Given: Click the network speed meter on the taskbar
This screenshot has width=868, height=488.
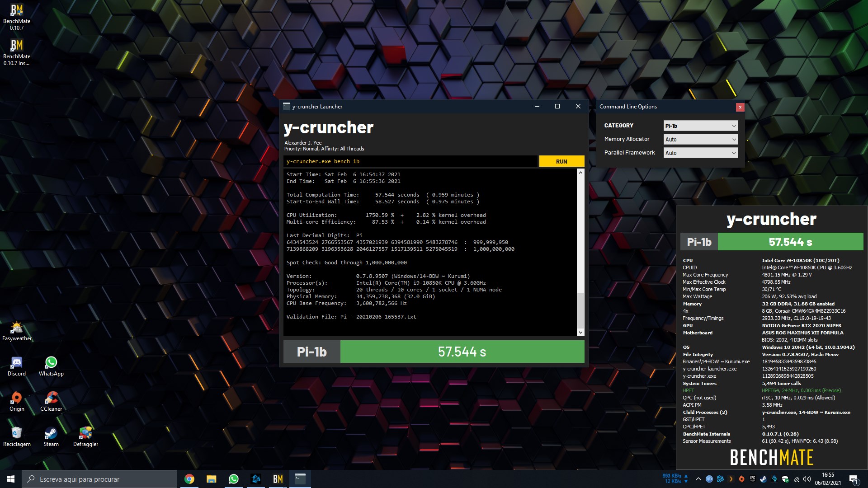Looking at the screenshot, I should (675, 479).
